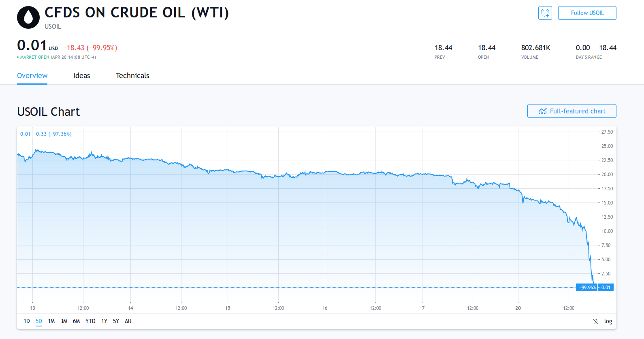The image size is (644, 339).
Task: Show the All time range
Action: [128, 321]
